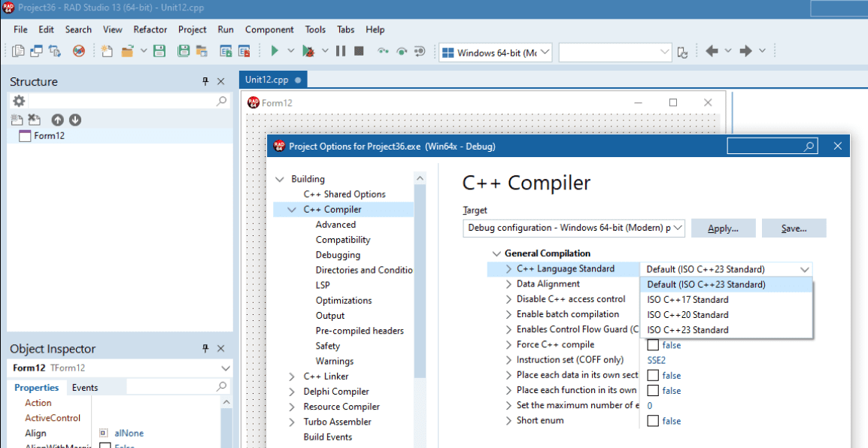This screenshot has width=868, height=448.
Task: Collapse the Building tree node
Action: click(280, 179)
